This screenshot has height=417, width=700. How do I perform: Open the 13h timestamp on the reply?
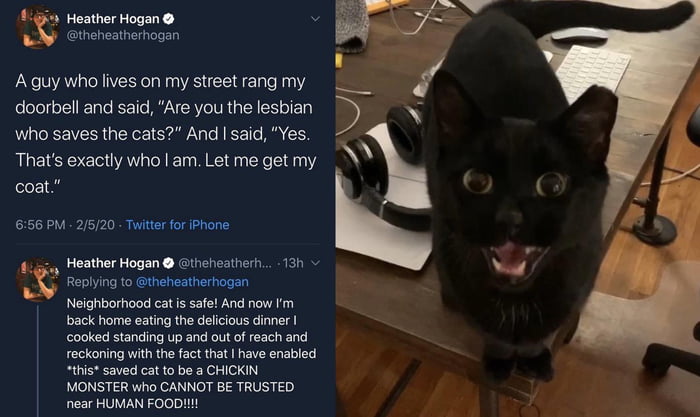(x=294, y=263)
